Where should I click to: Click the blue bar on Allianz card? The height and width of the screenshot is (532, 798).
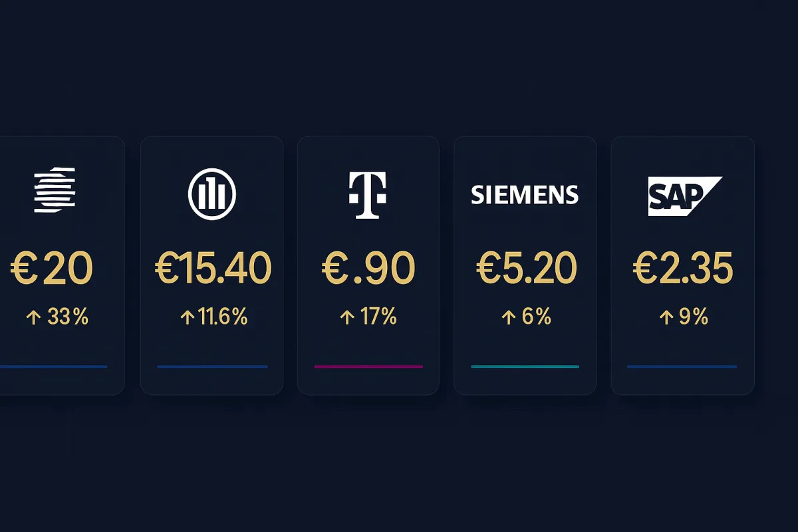(212, 366)
